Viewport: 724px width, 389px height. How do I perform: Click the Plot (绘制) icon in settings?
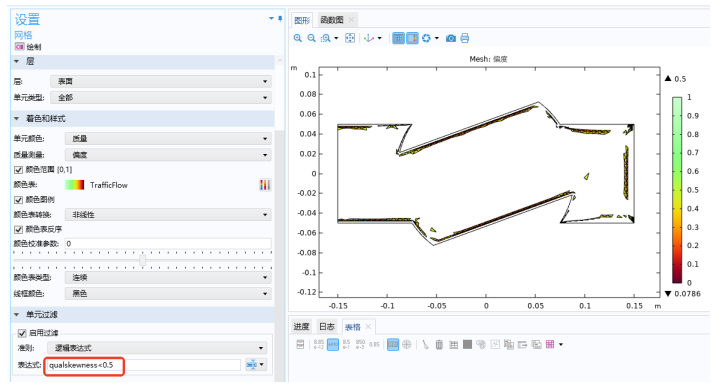coord(19,47)
